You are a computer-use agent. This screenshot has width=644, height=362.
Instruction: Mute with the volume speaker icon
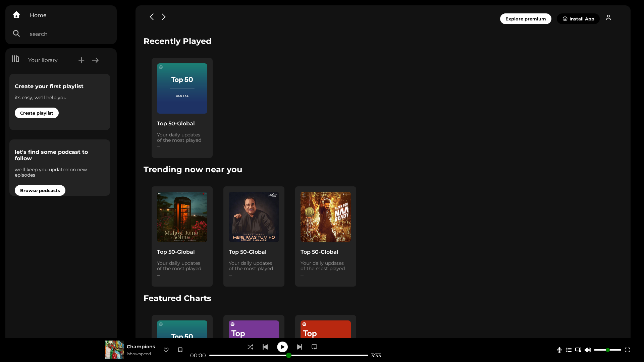click(x=588, y=350)
